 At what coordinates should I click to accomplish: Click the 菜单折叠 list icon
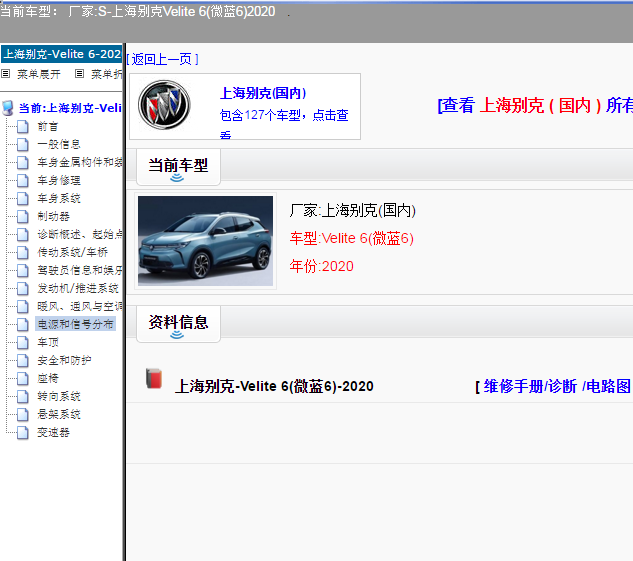80,73
